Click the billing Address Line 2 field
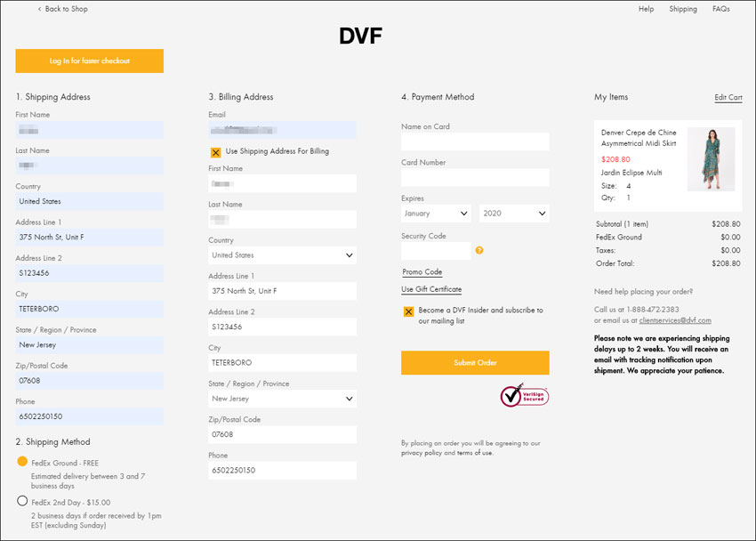Image resolution: width=756 pixels, height=541 pixels. pyautogui.click(x=283, y=327)
